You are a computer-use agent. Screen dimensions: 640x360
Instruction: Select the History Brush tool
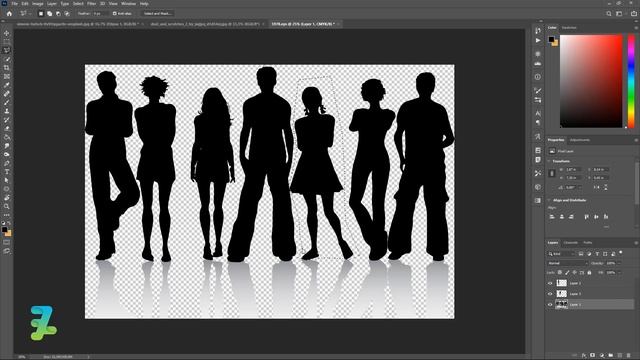7,120
